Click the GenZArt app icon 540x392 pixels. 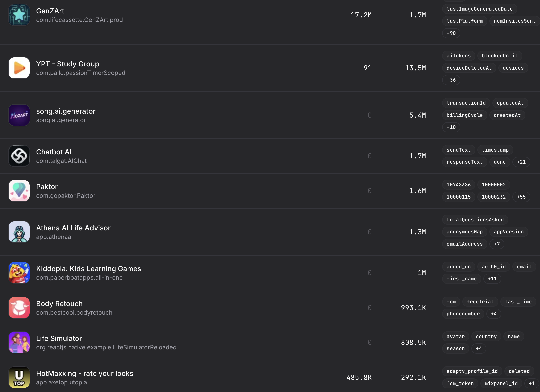point(19,15)
